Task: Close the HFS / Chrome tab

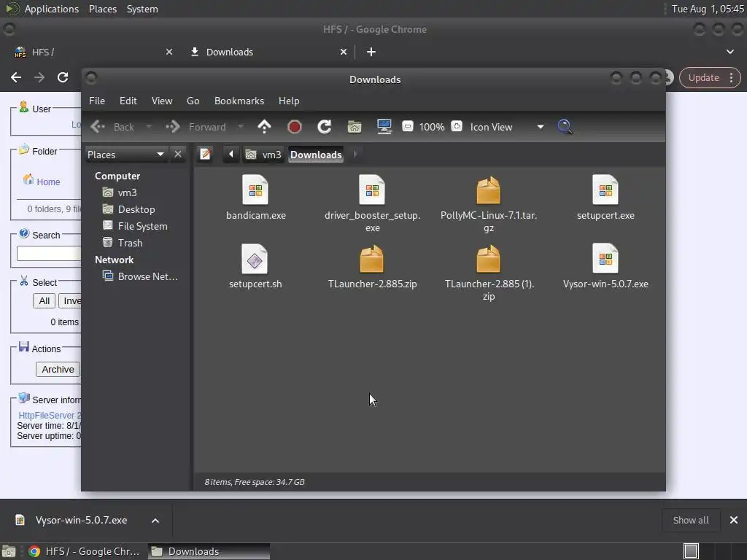Action: pyautogui.click(x=169, y=52)
